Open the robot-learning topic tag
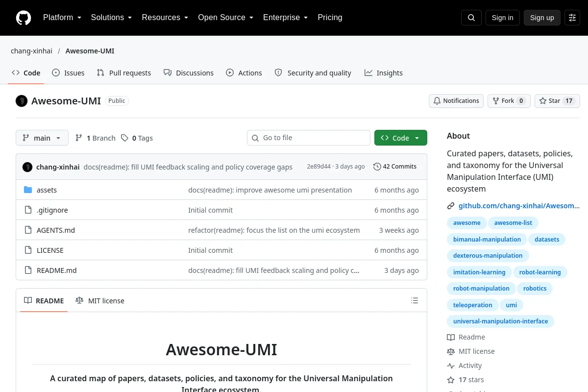588x392 pixels. 540,272
